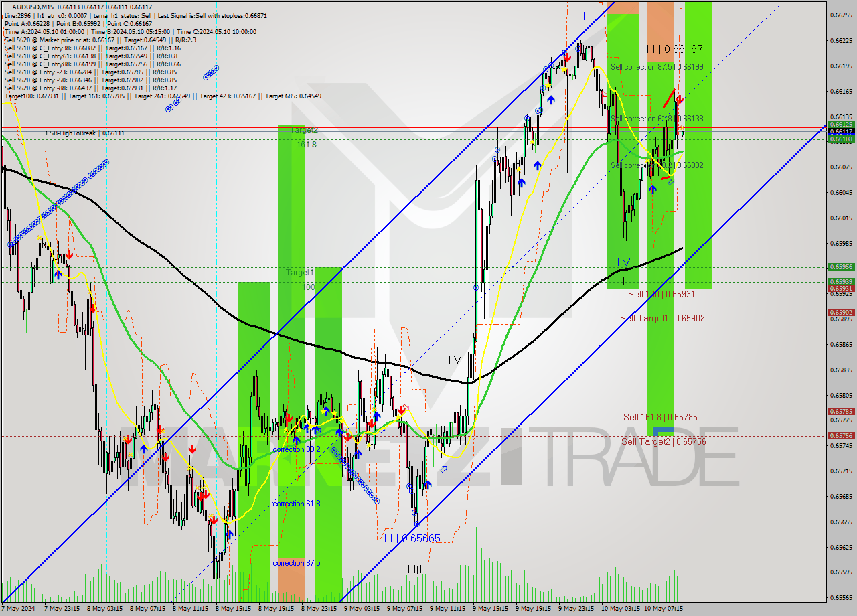Image resolution: width=857 pixels, height=616 pixels.
Task: Click the 0.66045 price axis label
Action: pos(841,193)
